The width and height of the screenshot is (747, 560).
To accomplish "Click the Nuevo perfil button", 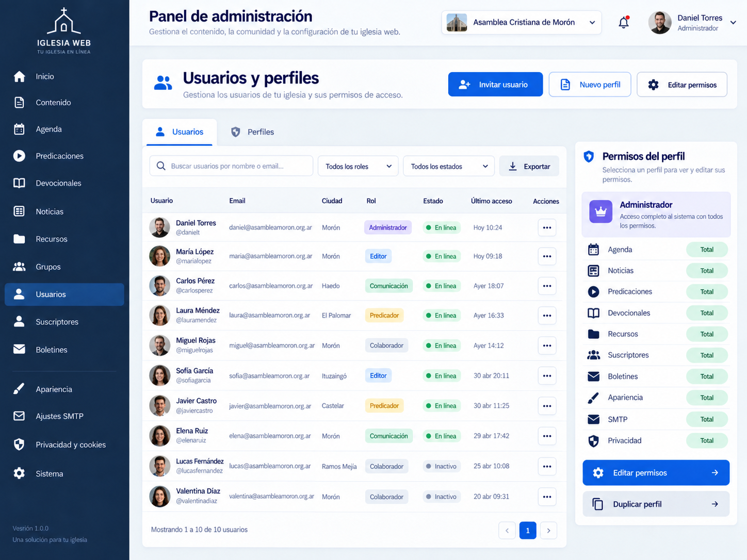I will (x=590, y=85).
